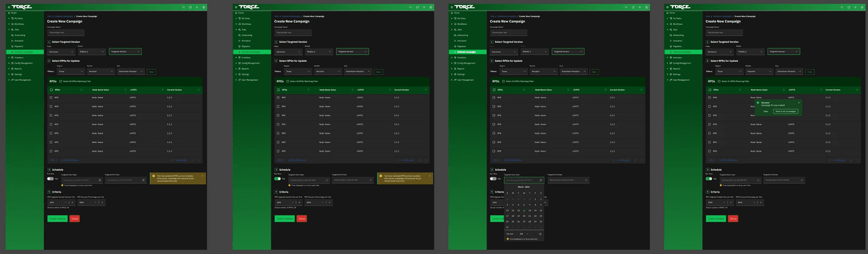Click the user profile icon in the calendar screen header
The height and width of the screenshot is (254, 868).
(646, 7)
